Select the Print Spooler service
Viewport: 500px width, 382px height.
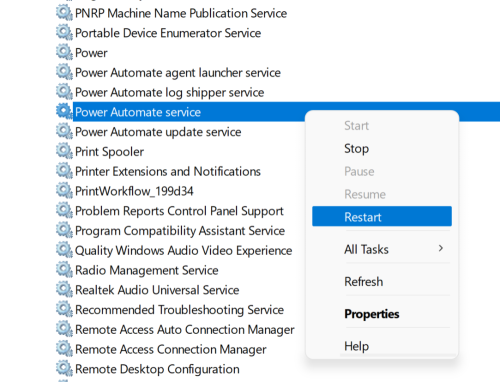[x=109, y=152]
